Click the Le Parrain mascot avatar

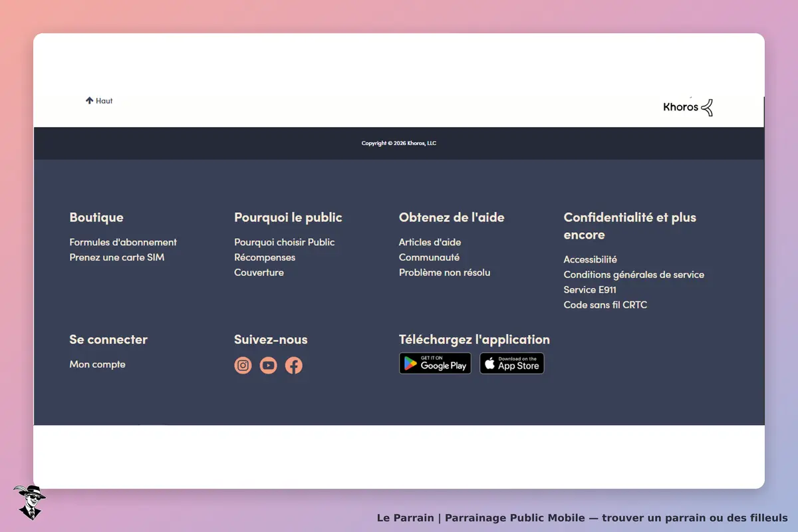pos(30,502)
